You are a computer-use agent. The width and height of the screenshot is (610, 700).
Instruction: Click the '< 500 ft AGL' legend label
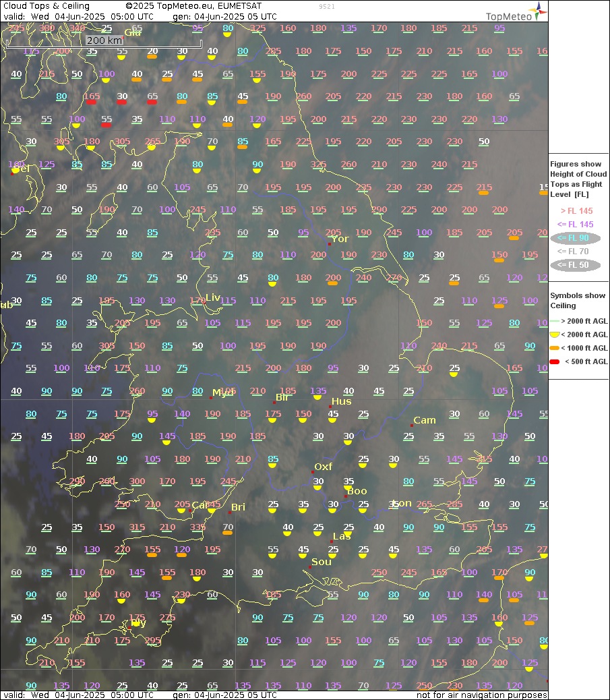[586, 361]
